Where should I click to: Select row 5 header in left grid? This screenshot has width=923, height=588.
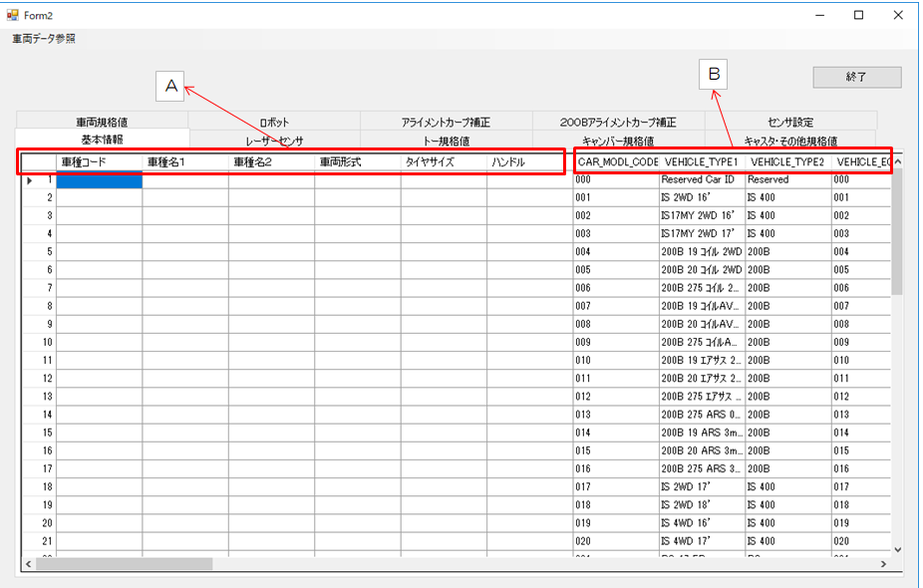pos(38,252)
